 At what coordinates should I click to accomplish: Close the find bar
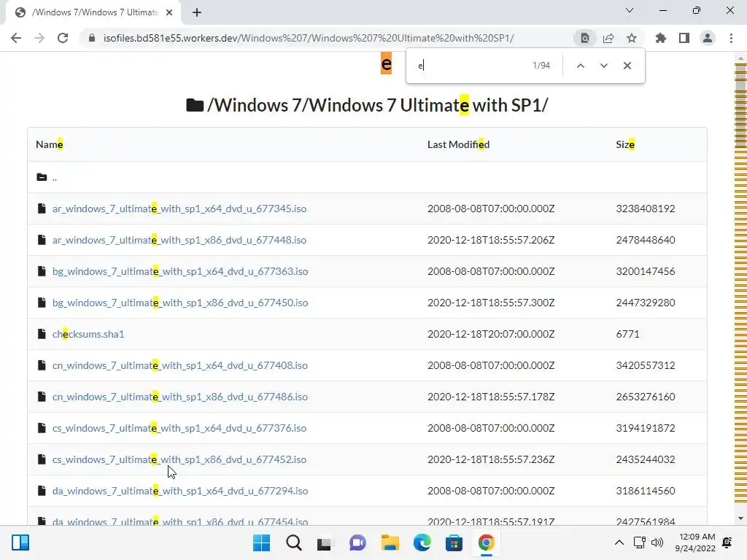pos(627,66)
